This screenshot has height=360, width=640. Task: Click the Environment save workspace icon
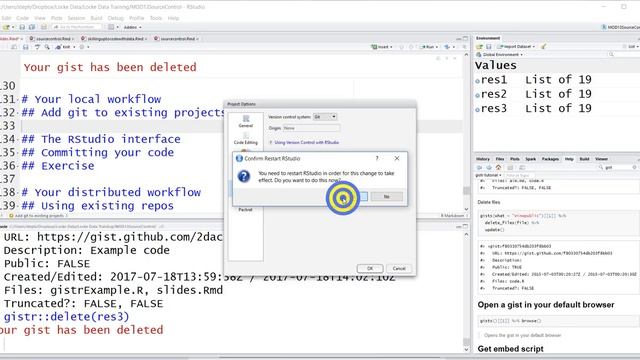pos(489,47)
